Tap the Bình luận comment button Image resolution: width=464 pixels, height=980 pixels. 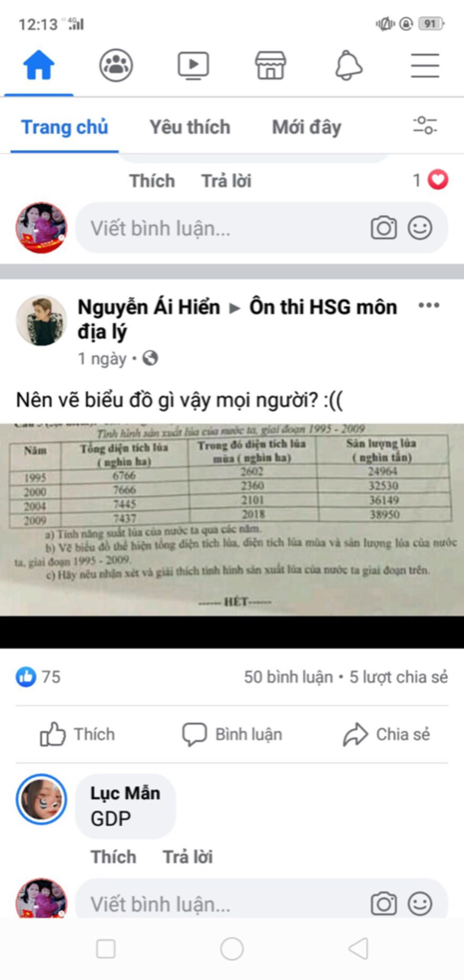(232, 734)
